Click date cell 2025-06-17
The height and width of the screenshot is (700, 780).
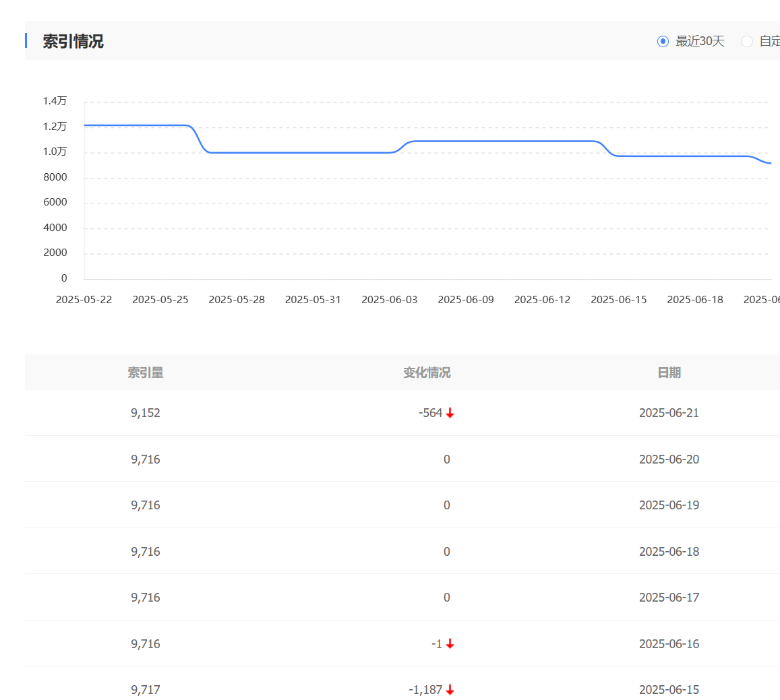point(669,598)
